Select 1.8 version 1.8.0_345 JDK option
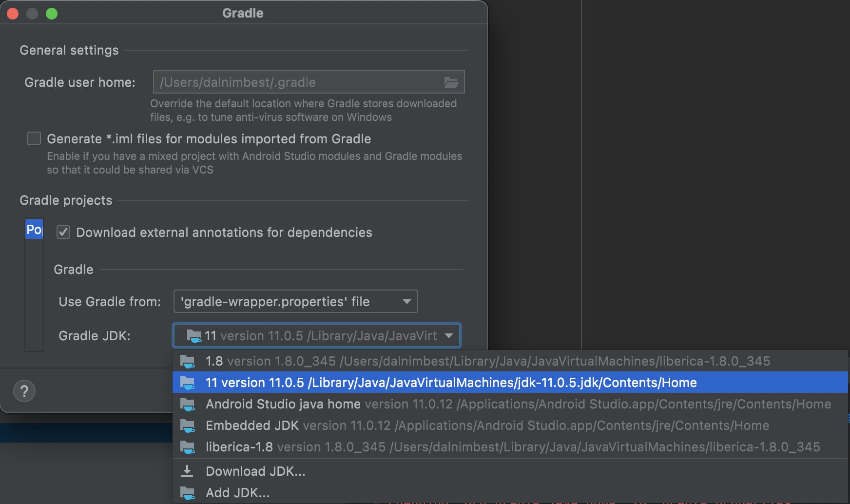 coord(510,361)
